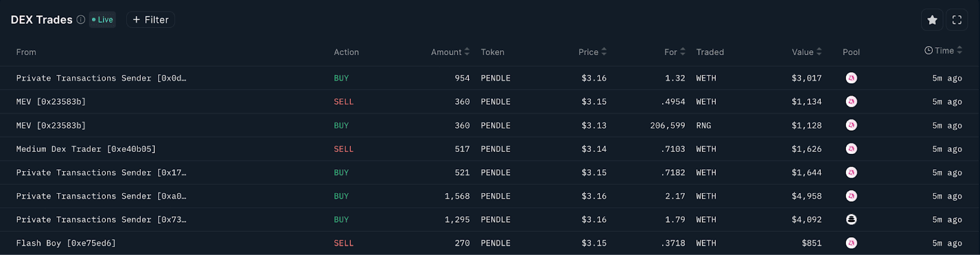Add a new Filter to trades

[x=151, y=20]
